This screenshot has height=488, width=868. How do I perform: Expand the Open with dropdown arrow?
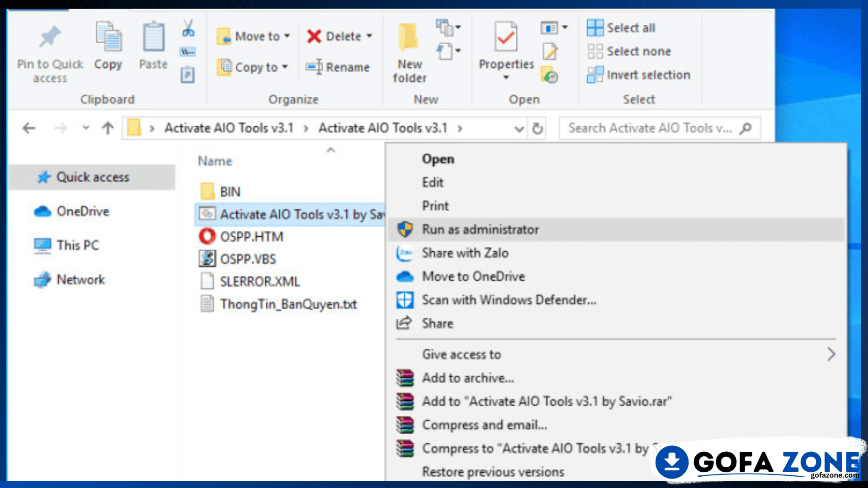click(565, 28)
